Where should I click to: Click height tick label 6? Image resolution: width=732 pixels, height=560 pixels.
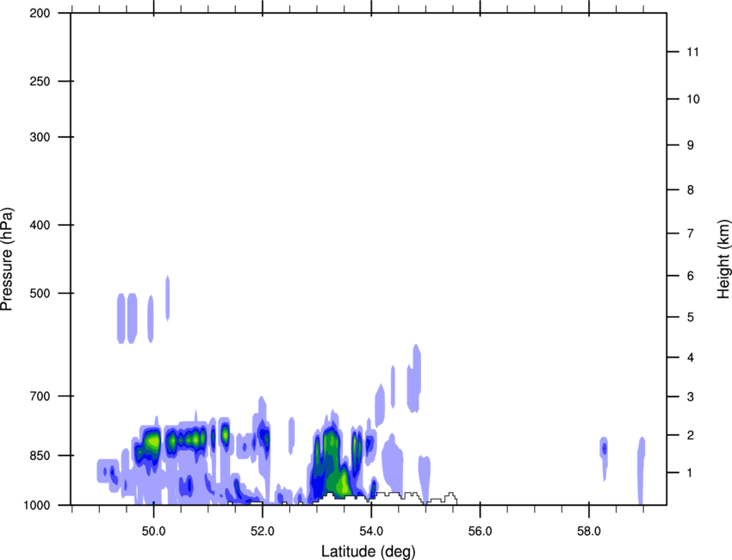point(691,276)
